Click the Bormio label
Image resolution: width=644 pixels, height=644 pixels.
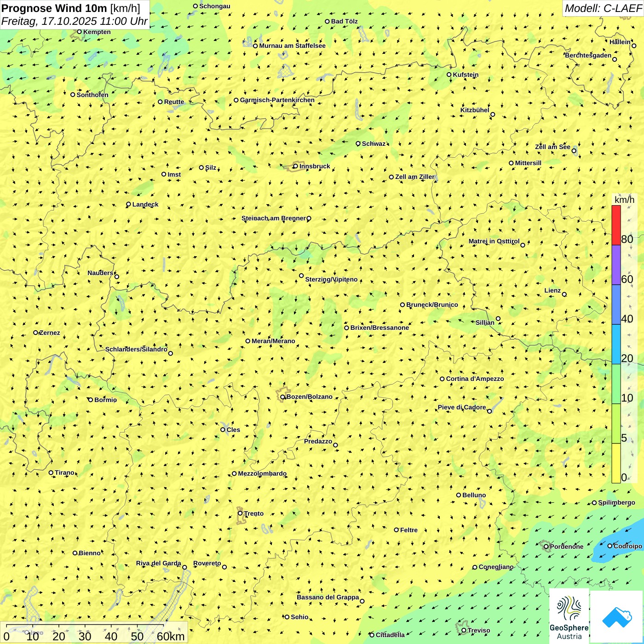[x=105, y=400]
